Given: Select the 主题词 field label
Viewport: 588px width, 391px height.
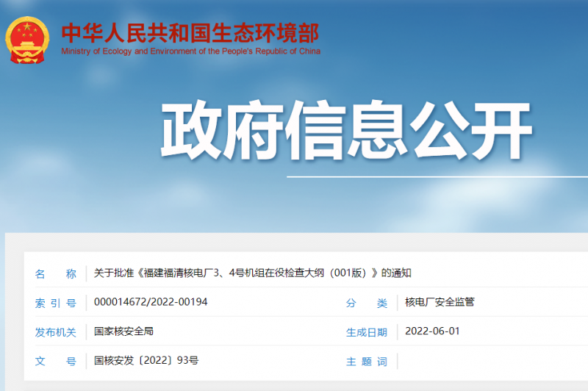Looking at the screenshot, I should pyautogui.click(x=366, y=362).
